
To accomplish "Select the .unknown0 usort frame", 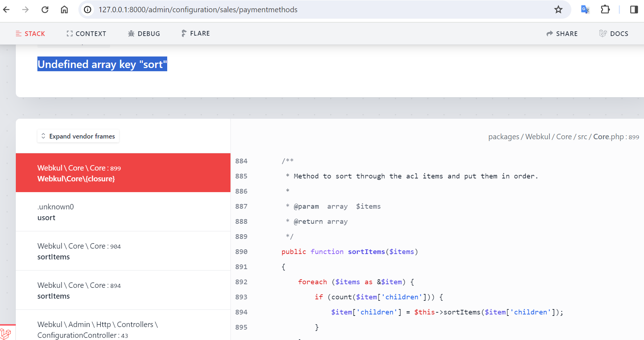I will pyautogui.click(x=123, y=212).
